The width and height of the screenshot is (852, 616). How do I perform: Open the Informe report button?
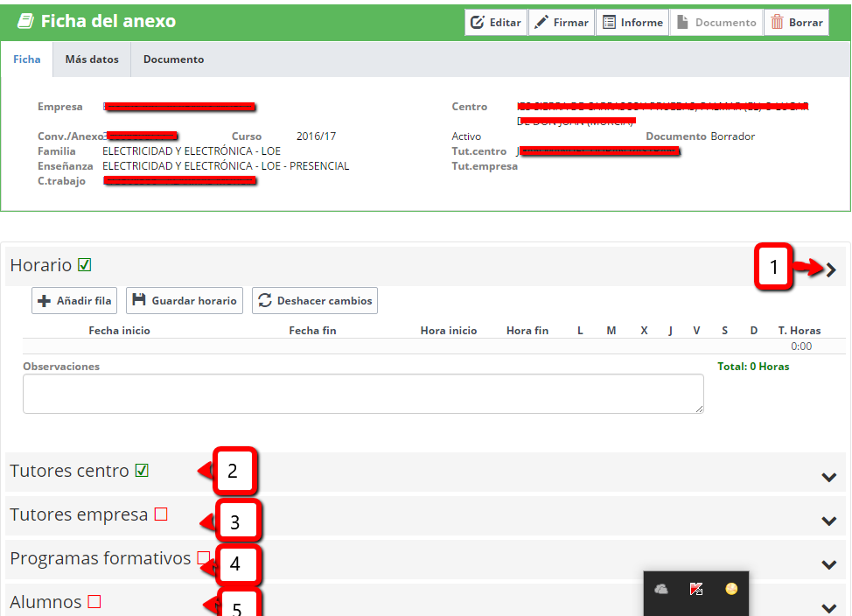click(x=632, y=23)
